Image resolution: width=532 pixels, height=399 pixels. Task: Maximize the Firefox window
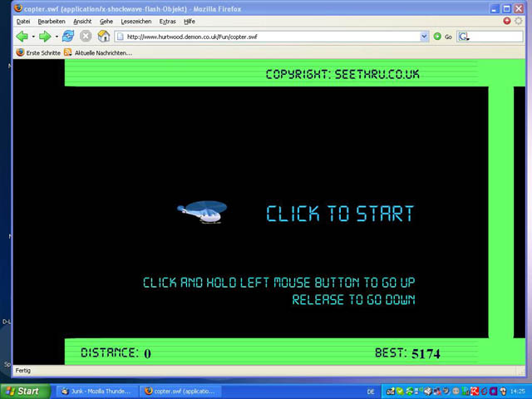(x=506, y=8)
